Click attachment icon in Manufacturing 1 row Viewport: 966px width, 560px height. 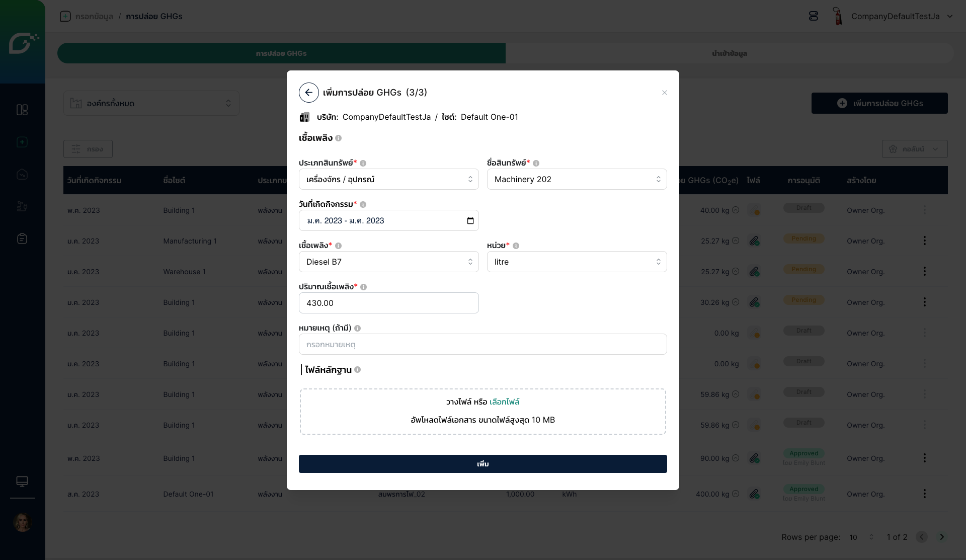(x=754, y=241)
